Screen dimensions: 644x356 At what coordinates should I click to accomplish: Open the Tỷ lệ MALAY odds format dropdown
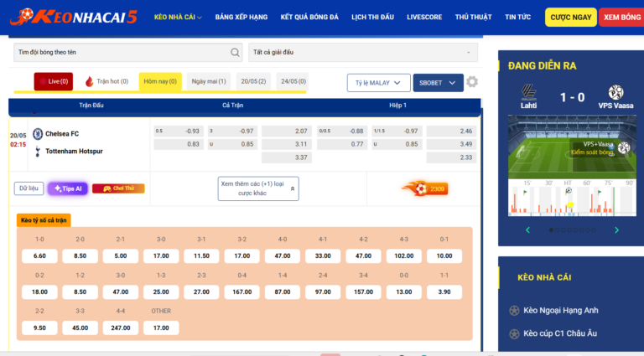tap(379, 83)
